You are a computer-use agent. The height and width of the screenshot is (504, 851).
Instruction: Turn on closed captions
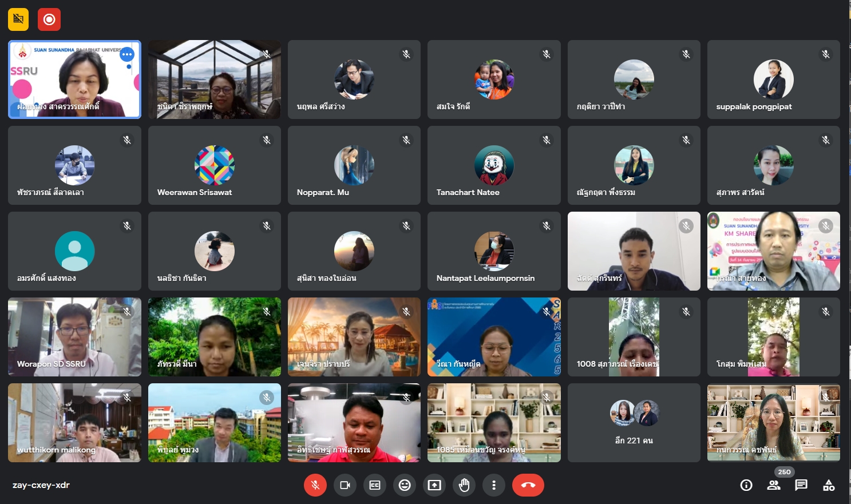pos(375,485)
